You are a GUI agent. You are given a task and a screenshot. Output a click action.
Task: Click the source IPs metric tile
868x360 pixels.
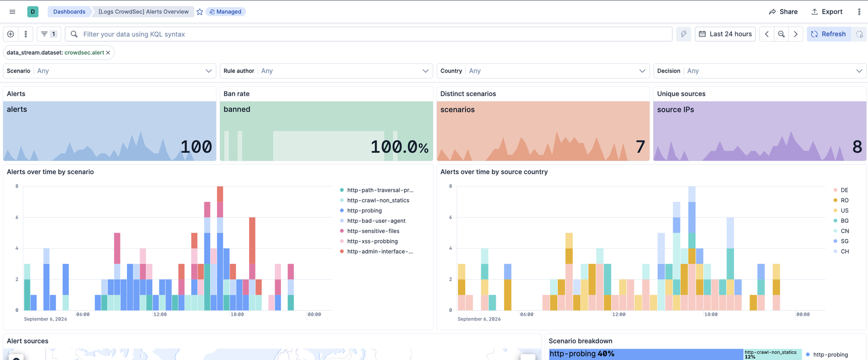[x=759, y=131]
